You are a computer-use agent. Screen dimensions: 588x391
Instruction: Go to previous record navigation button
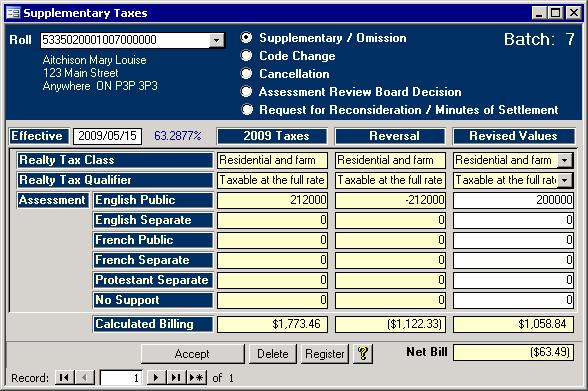[85, 378]
